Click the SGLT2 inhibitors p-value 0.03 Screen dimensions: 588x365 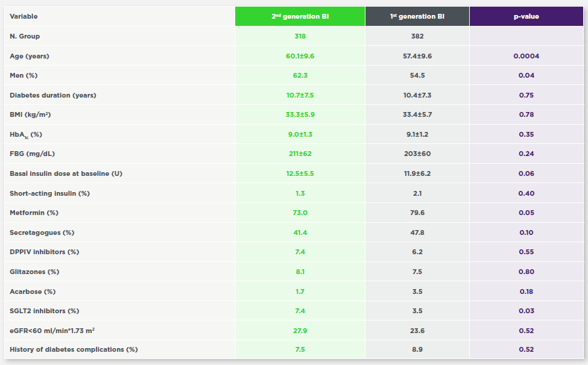pos(526,311)
